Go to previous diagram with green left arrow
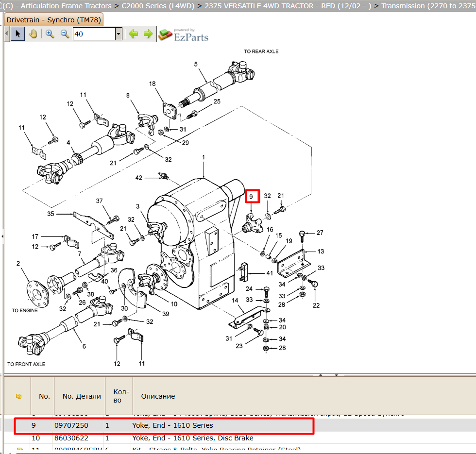This screenshot has width=476, height=454. [133, 34]
